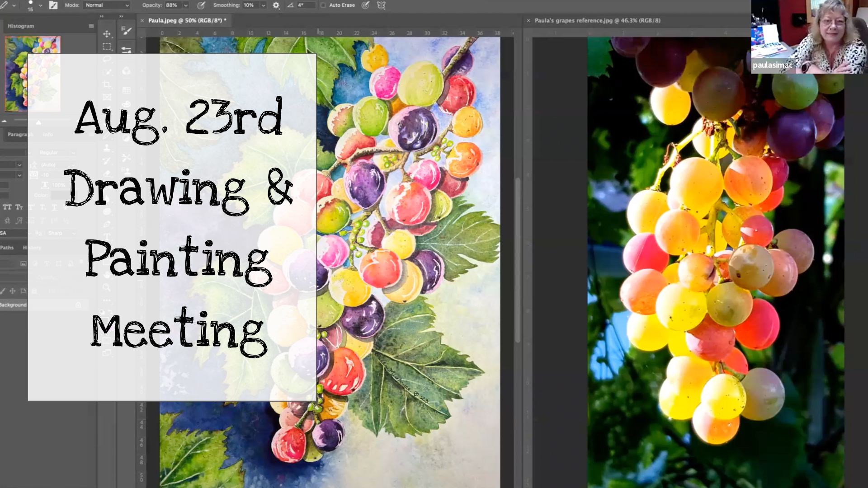Screen dimensions: 868x488
Task: Switch to the Histogram panel tab
Action: (x=21, y=26)
